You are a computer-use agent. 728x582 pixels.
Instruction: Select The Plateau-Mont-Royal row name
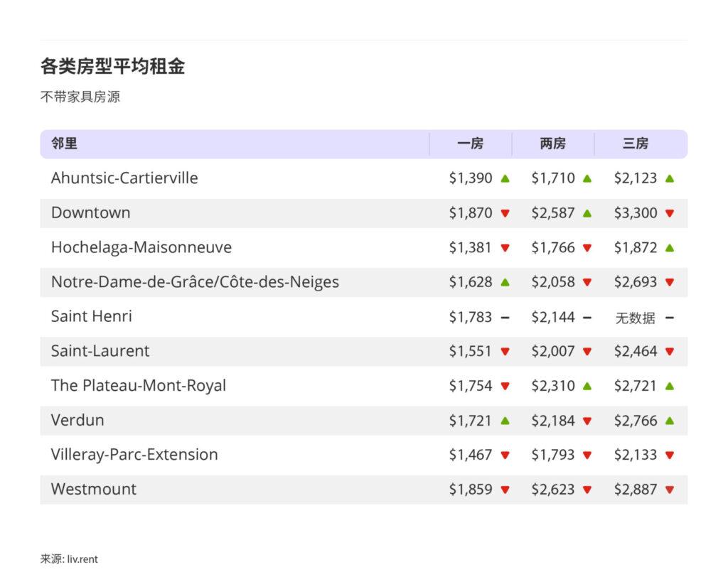pyautogui.click(x=139, y=386)
